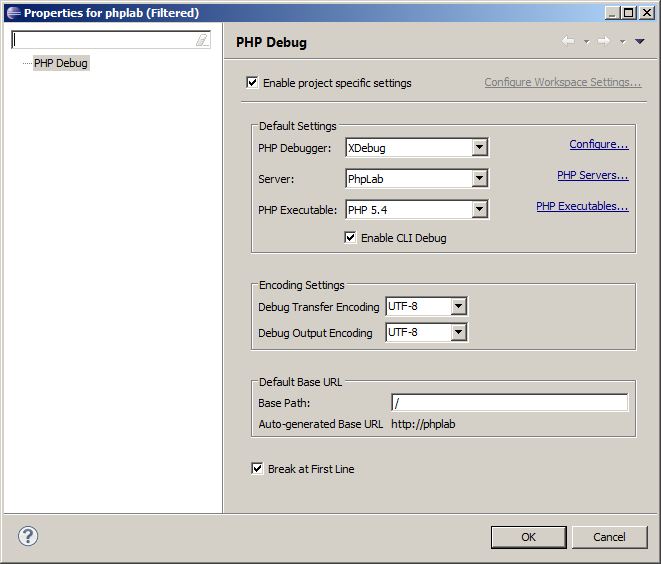Open the forward history dropdown arrow
Image resolution: width=661 pixels, height=564 pixels.
tap(622, 42)
